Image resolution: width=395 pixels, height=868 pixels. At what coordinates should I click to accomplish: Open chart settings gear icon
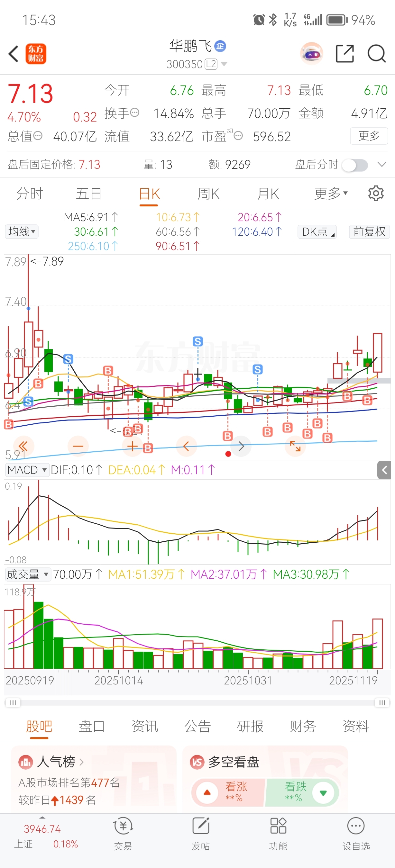(x=376, y=194)
